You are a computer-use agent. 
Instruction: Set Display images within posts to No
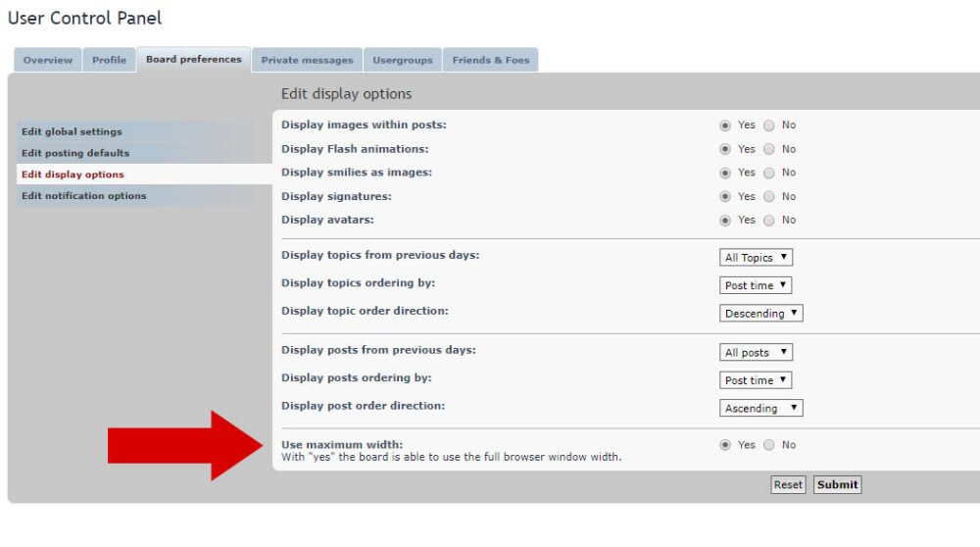(x=769, y=125)
